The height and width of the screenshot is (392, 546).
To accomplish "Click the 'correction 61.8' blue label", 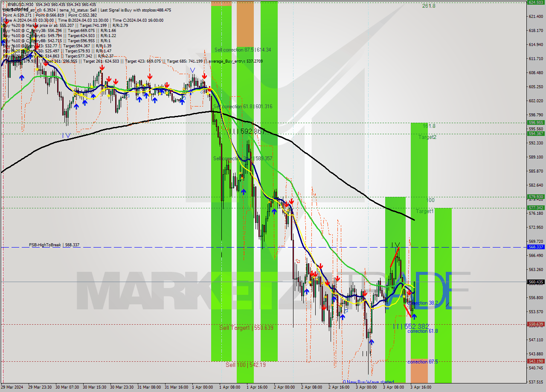I will (x=422, y=331).
